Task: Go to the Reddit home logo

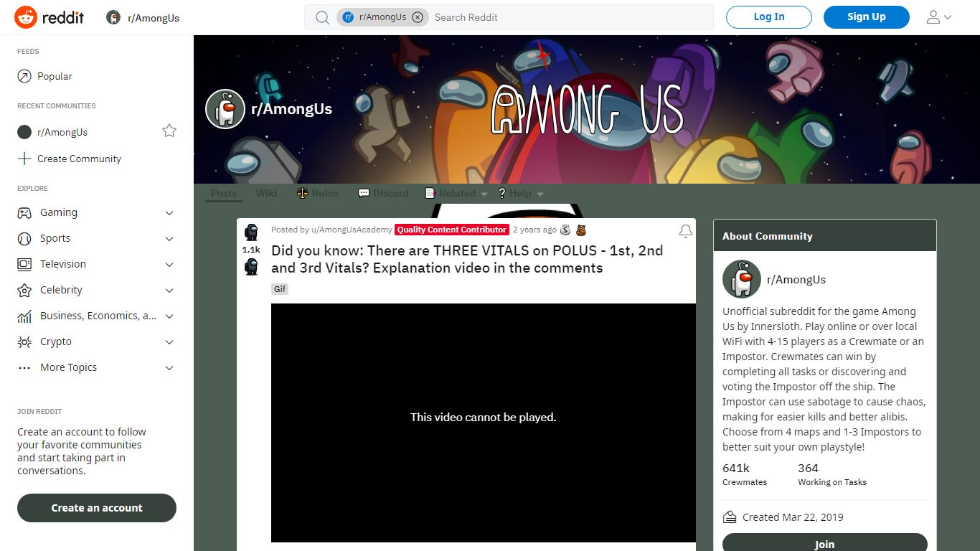Action: [50, 17]
